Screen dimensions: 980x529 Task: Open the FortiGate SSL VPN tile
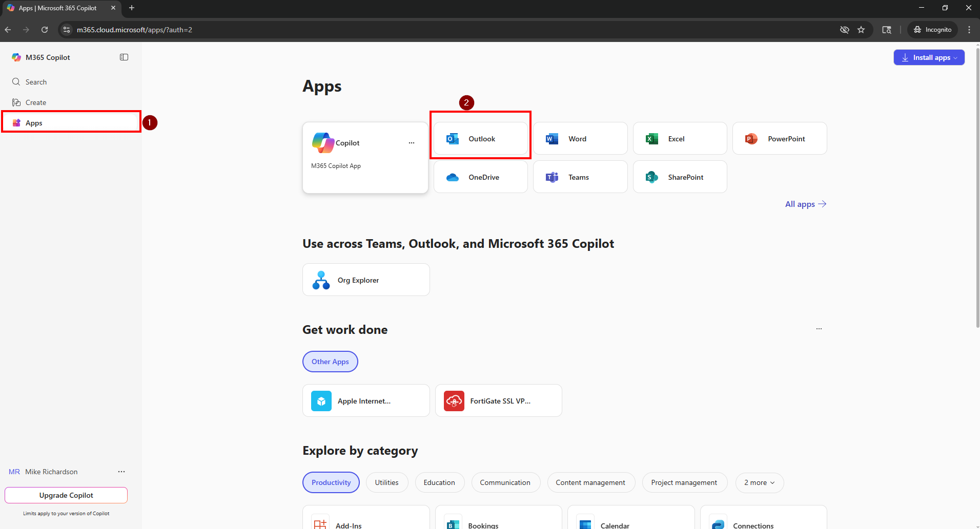point(499,400)
